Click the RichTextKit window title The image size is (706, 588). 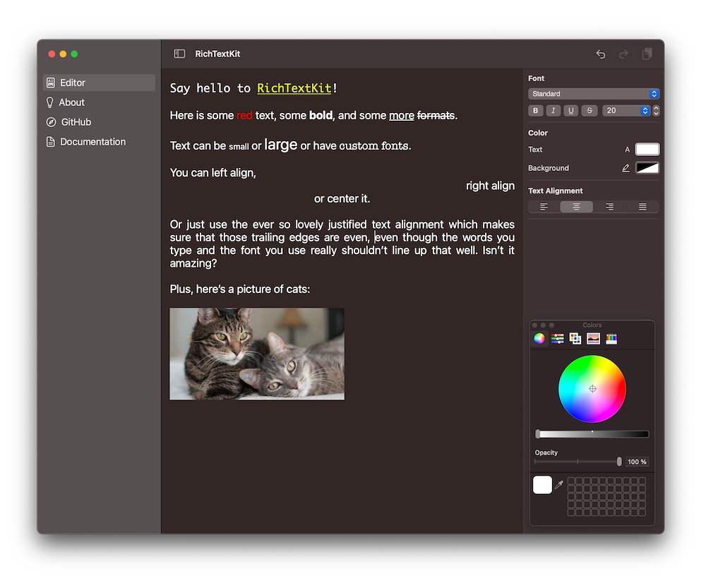[217, 54]
